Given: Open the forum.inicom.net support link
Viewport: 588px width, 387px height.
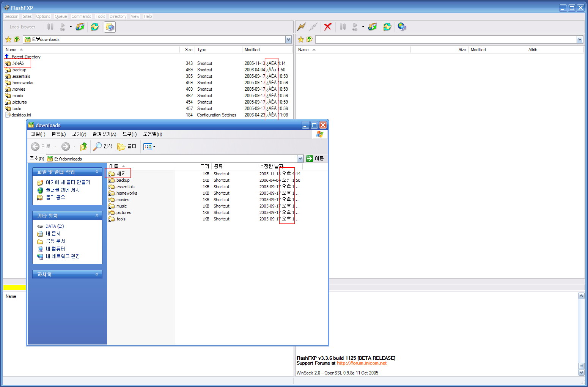Looking at the screenshot, I should [362, 363].
